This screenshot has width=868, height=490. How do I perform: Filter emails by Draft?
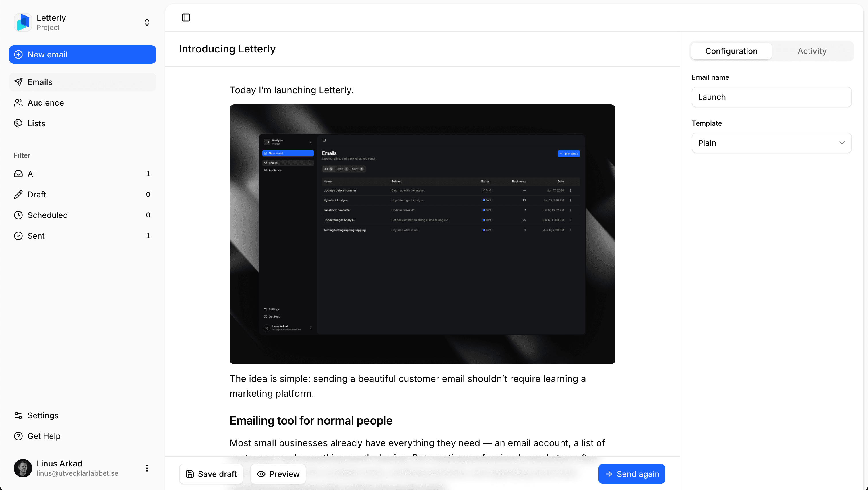(x=83, y=195)
